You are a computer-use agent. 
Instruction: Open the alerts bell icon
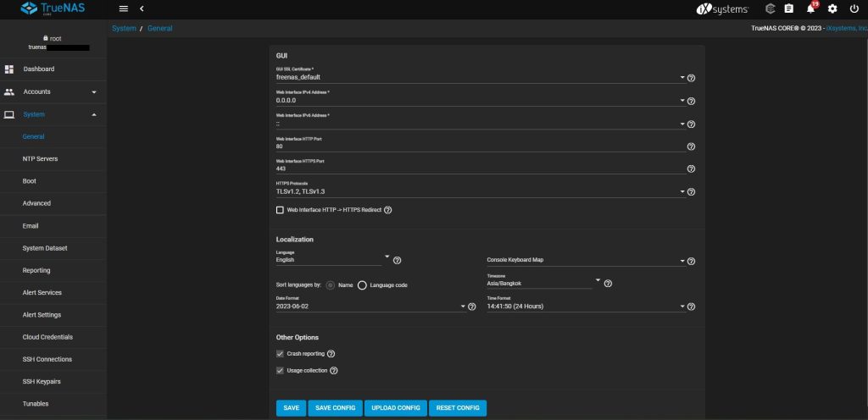pyautogui.click(x=811, y=8)
